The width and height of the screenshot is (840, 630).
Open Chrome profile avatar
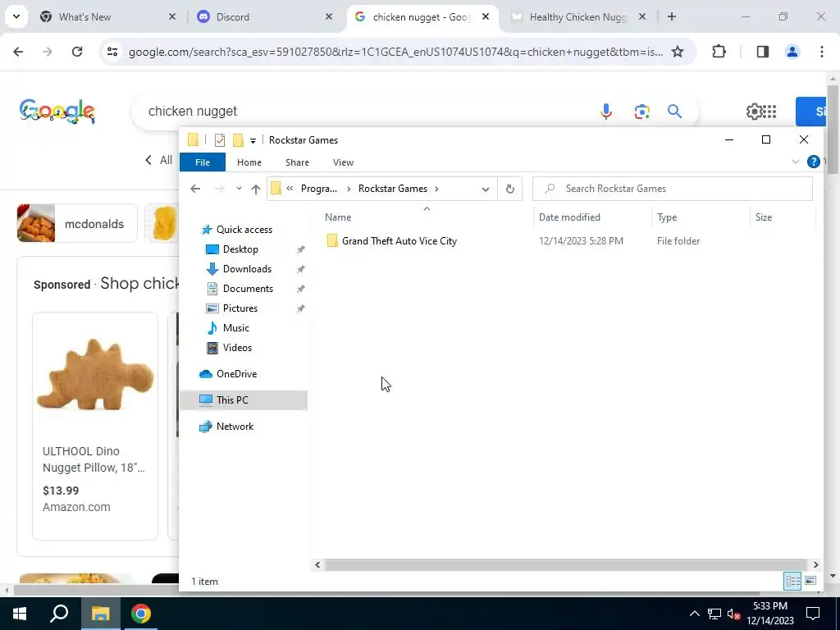[792, 52]
